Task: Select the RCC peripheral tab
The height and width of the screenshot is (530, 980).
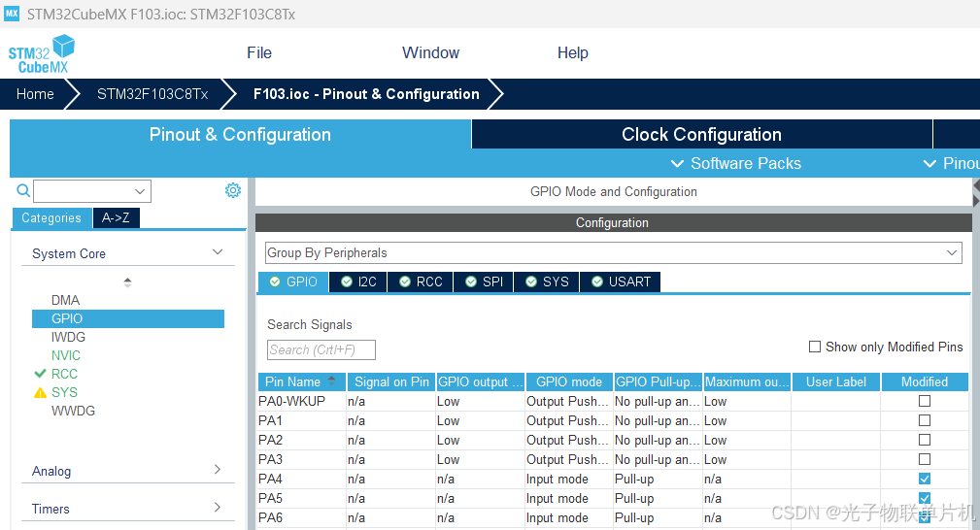Action: 421,282
